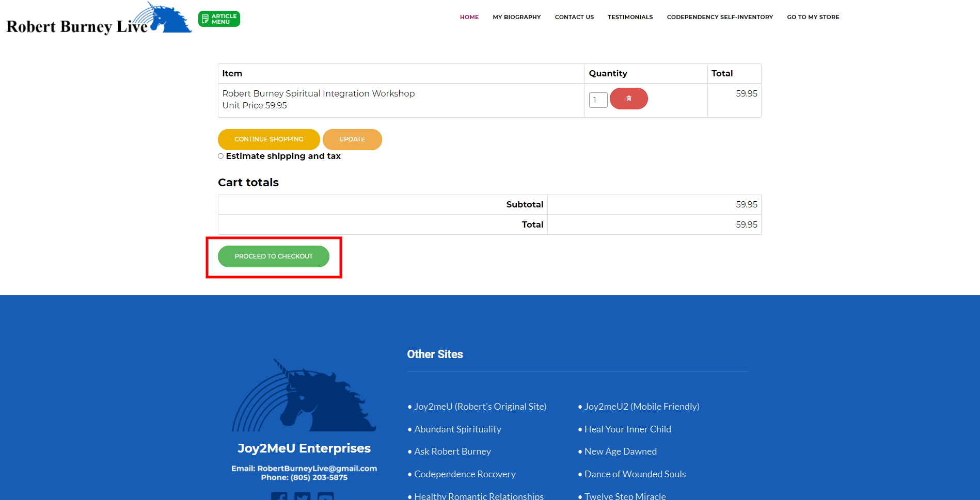Click Go To My Store link
This screenshot has height=500, width=980.
[813, 17]
